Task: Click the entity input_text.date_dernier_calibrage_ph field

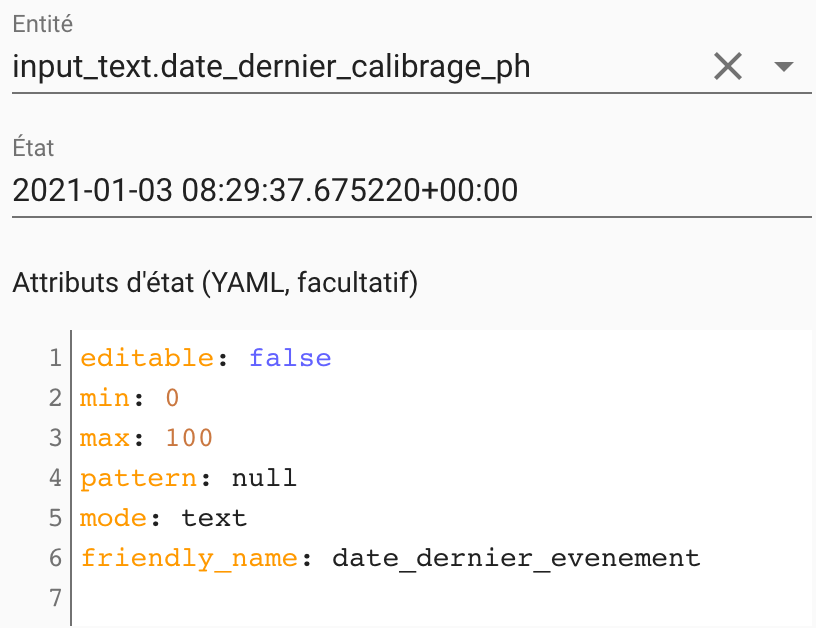Action: [272, 67]
